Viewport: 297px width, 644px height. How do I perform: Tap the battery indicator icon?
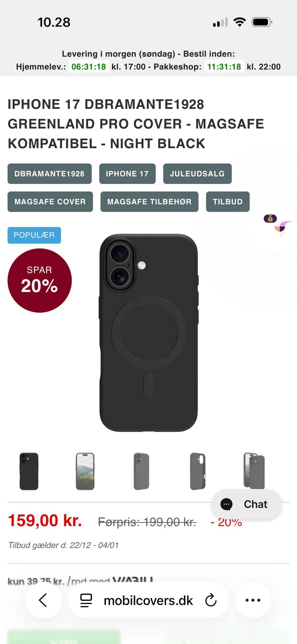(x=262, y=22)
